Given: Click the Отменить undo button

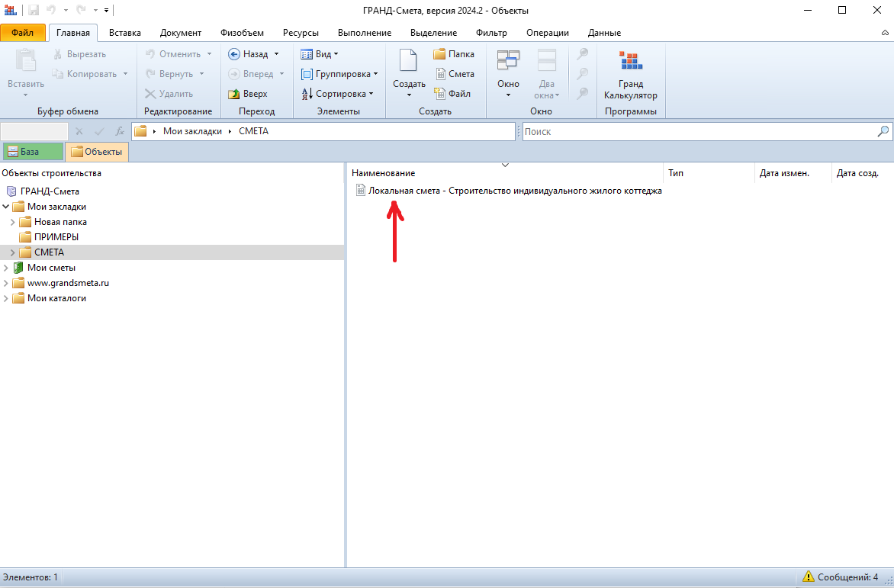Looking at the screenshot, I should pos(172,54).
